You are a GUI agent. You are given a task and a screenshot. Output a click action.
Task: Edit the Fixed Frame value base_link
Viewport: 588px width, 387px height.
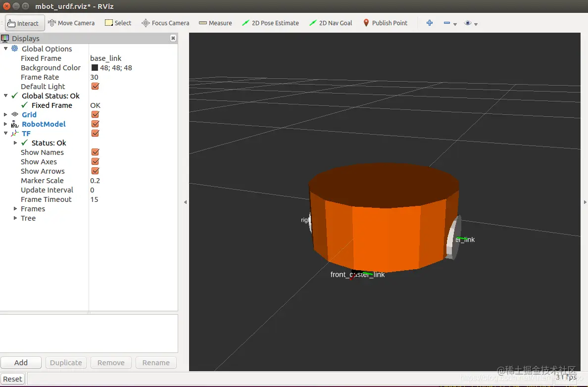[x=106, y=58]
